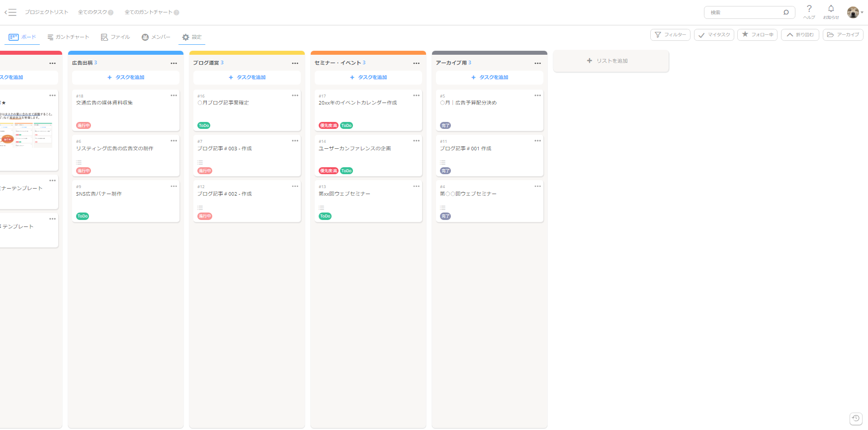Click the 優先度:高 tag on 20xx年のイベントカレンダー作成
This screenshot has height=430, width=868.
(329, 125)
